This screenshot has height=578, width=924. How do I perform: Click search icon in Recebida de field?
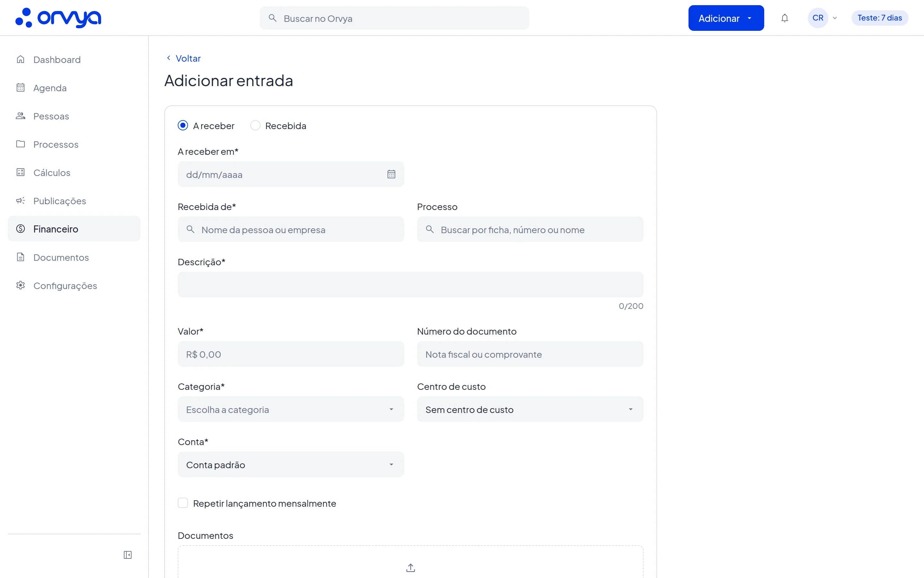click(x=191, y=229)
